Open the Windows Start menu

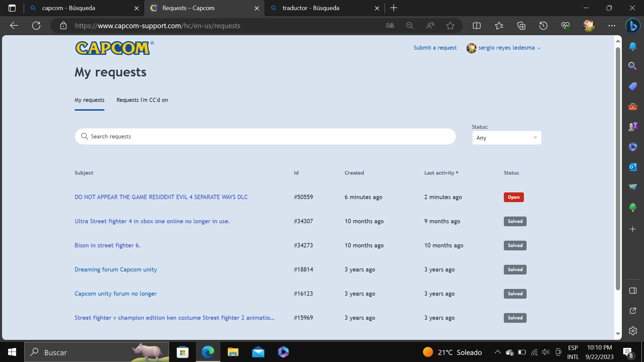click(12, 352)
